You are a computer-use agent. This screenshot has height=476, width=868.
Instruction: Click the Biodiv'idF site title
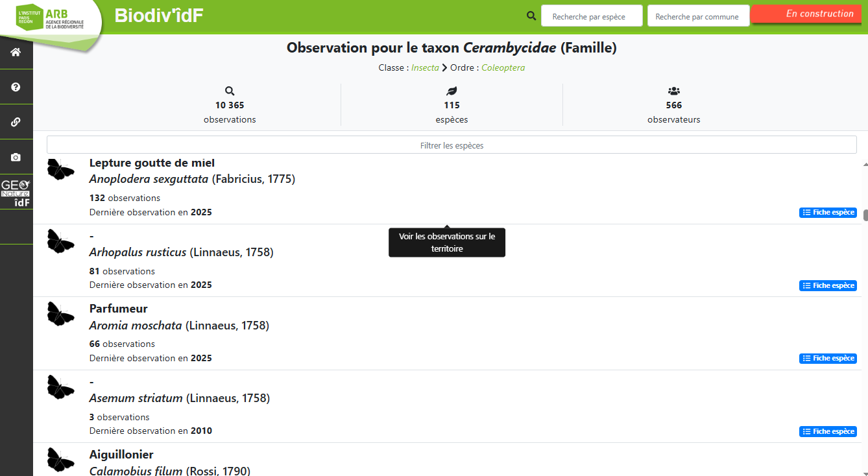[159, 16]
